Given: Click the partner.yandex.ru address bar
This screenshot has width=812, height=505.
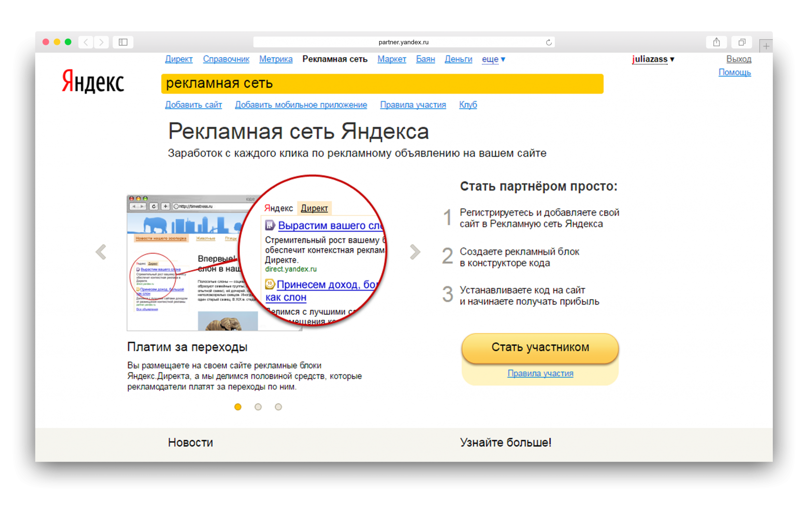Looking at the screenshot, I should tap(404, 42).
